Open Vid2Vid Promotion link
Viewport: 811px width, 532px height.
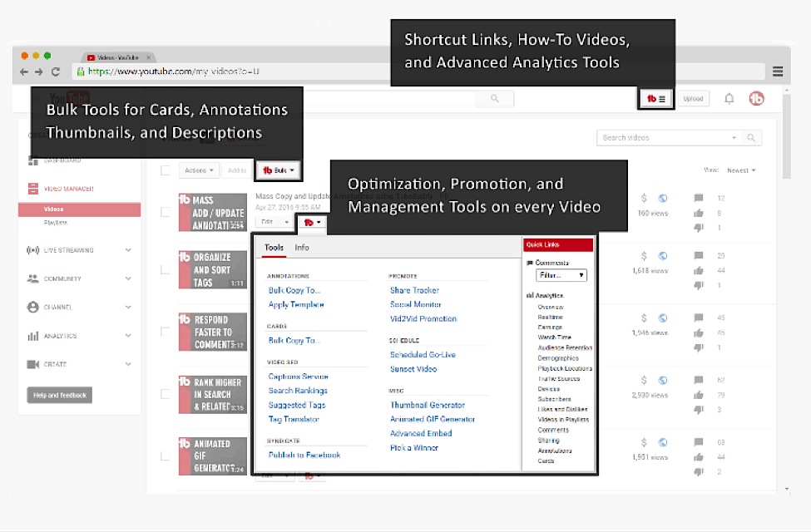click(423, 319)
